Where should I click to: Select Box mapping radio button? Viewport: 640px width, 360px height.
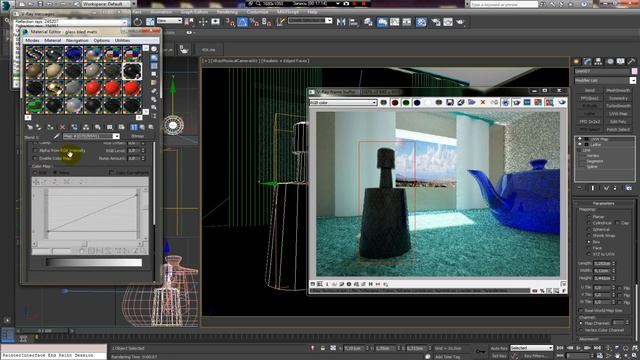[589, 242]
